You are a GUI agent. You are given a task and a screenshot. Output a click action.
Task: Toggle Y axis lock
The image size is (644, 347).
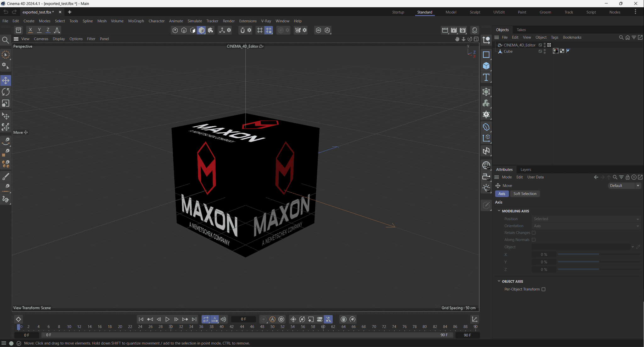(39, 30)
